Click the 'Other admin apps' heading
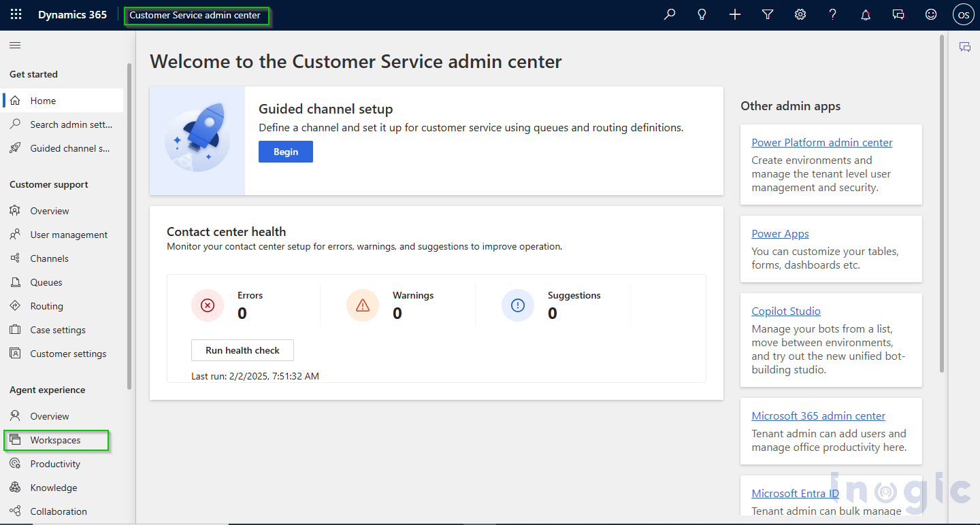Image resolution: width=980 pixels, height=525 pixels. 791,105
